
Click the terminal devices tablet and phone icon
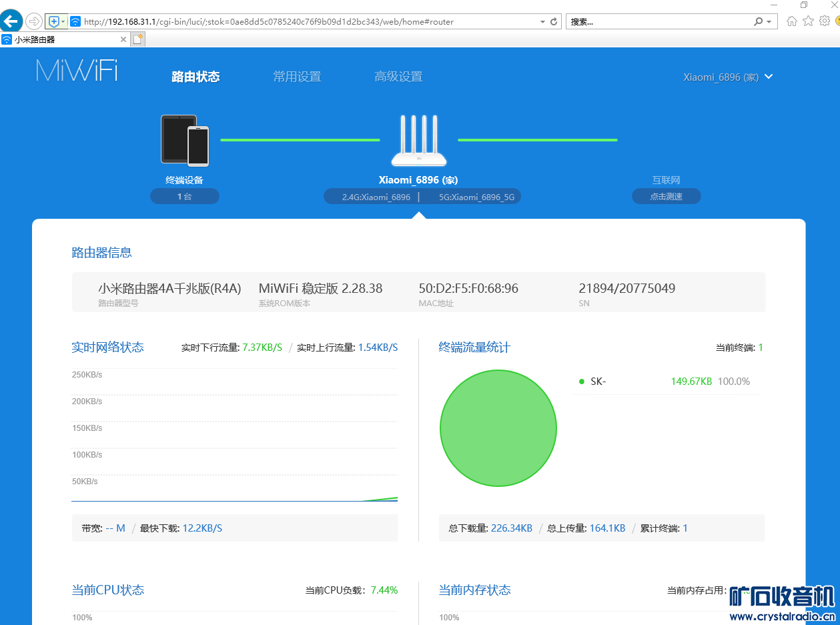(185, 140)
